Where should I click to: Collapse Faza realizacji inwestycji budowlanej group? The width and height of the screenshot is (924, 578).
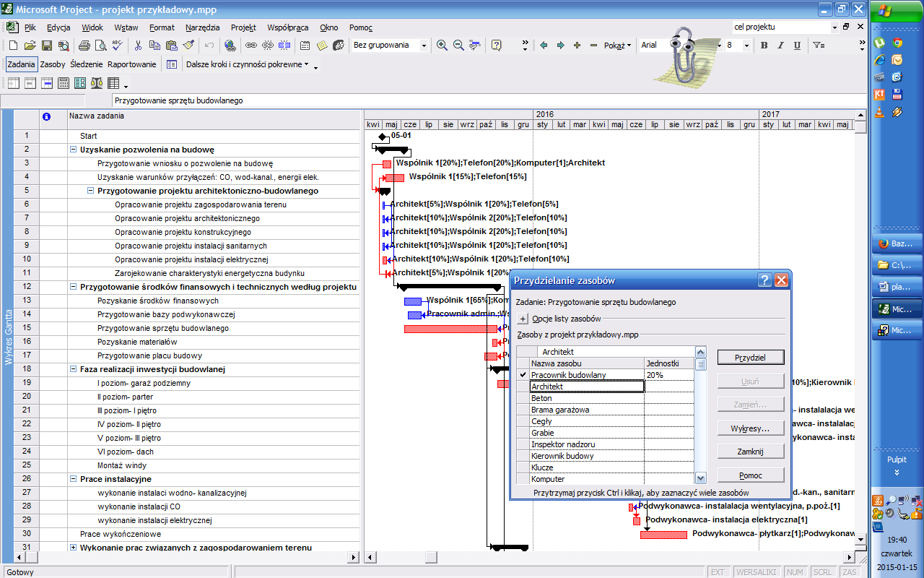(x=74, y=369)
